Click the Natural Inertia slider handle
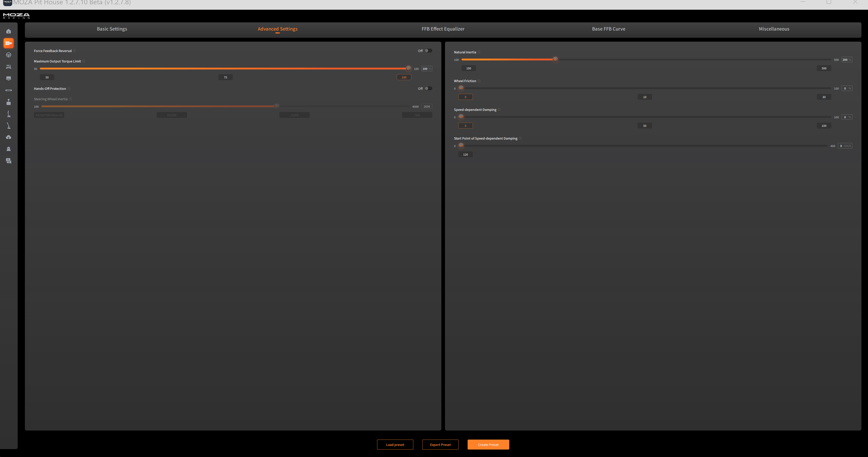 (x=555, y=59)
